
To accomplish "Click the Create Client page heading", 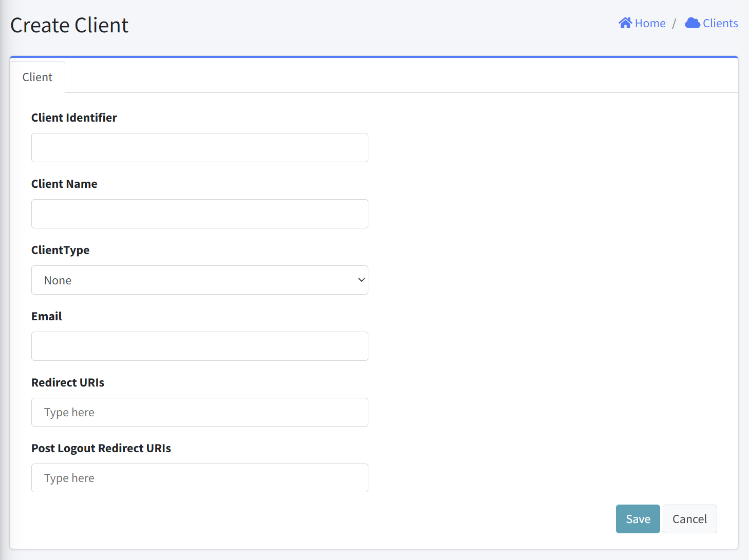I will click(x=69, y=25).
